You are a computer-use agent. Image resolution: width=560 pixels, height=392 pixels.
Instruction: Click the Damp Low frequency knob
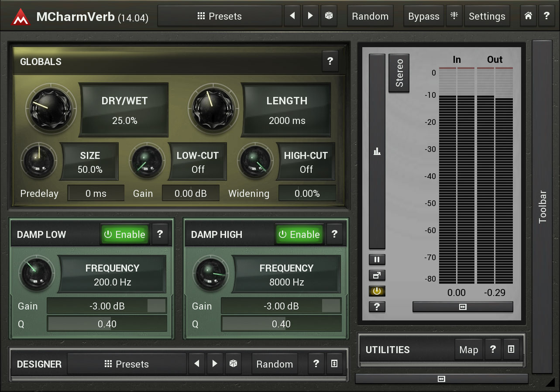[x=37, y=273]
